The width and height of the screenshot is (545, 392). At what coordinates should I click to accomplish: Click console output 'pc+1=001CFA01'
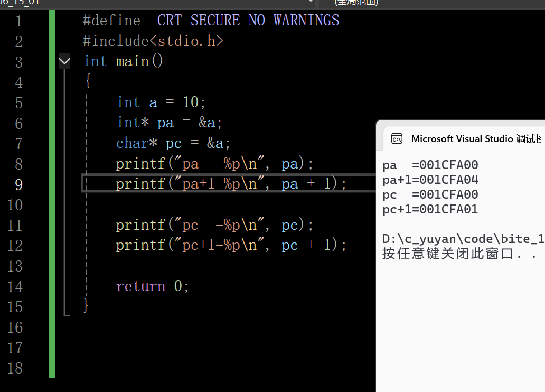pyautogui.click(x=430, y=209)
